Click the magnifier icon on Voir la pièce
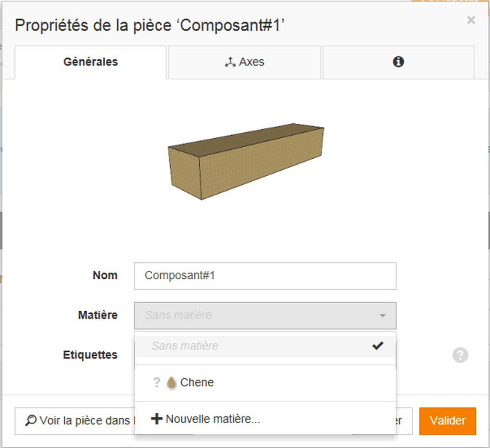The width and height of the screenshot is (490, 448). pyautogui.click(x=31, y=421)
